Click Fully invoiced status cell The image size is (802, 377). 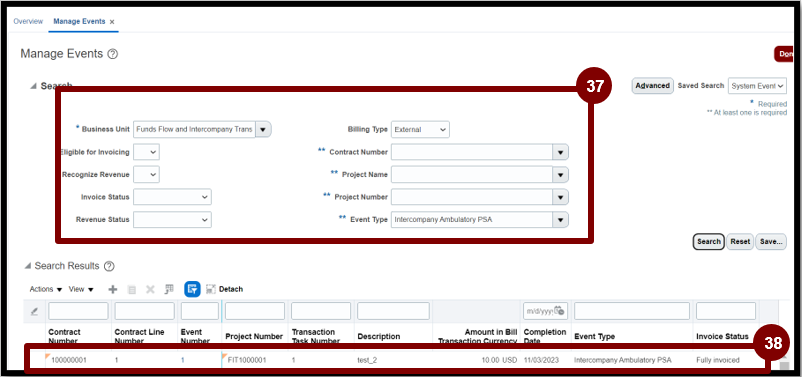[718, 360]
